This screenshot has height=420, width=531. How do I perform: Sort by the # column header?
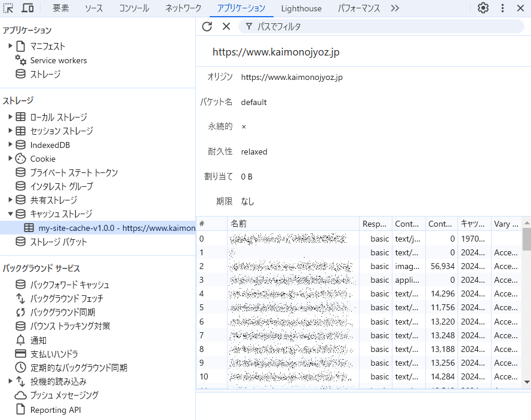tap(211, 224)
